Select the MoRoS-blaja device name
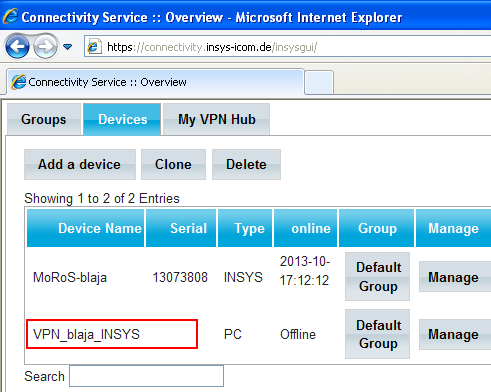This screenshot has width=491, height=392. point(70,277)
